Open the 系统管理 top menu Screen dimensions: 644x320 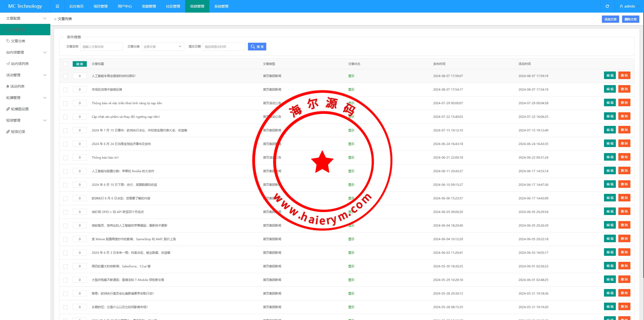pyautogui.click(x=221, y=6)
